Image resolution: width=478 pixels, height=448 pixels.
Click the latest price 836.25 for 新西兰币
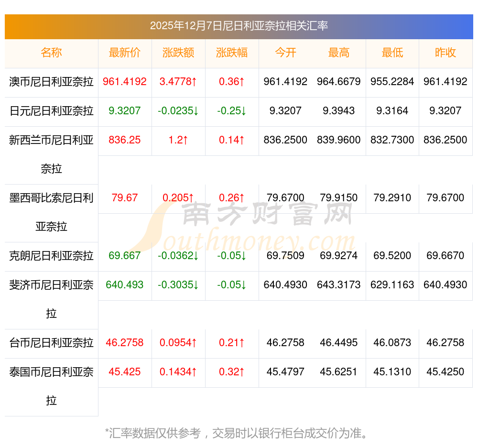coord(125,140)
